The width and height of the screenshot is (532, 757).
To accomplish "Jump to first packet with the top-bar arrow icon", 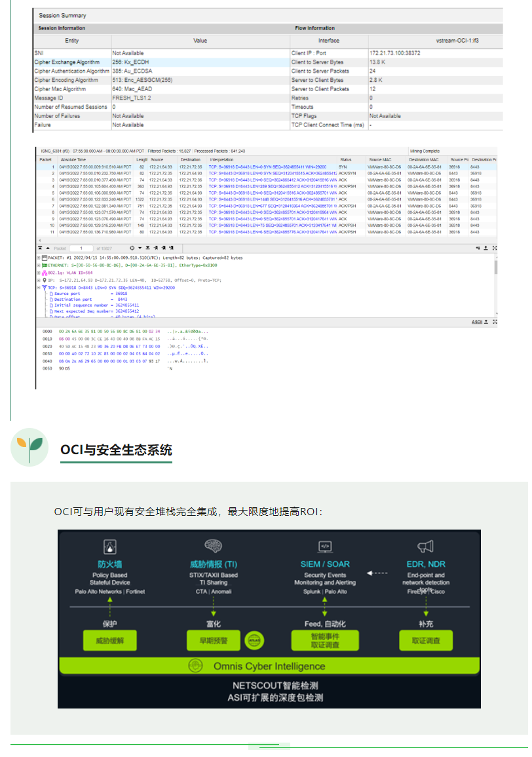I will [40, 248].
